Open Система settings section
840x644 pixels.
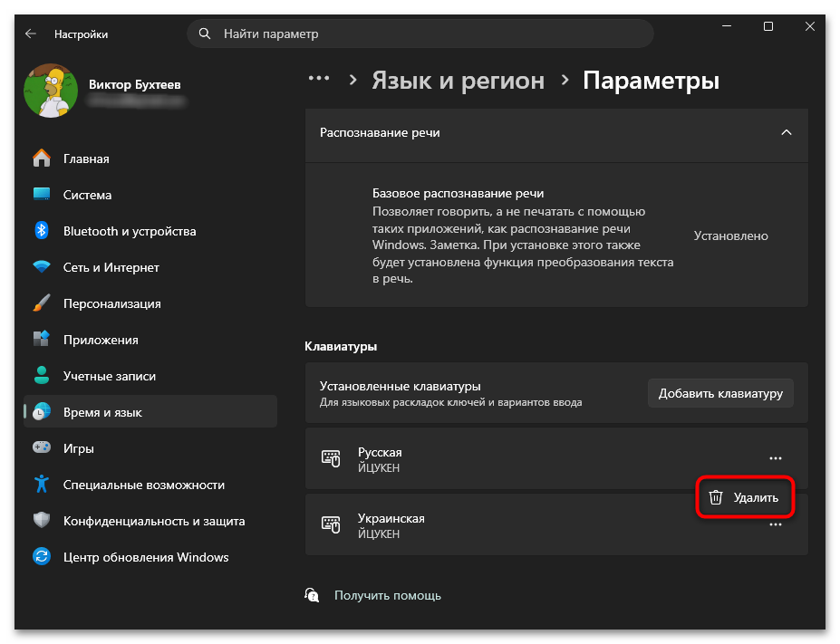[150, 195]
